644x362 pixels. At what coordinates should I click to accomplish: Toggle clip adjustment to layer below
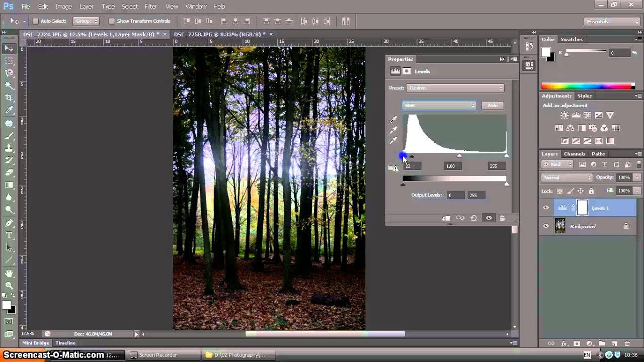pyautogui.click(x=446, y=218)
